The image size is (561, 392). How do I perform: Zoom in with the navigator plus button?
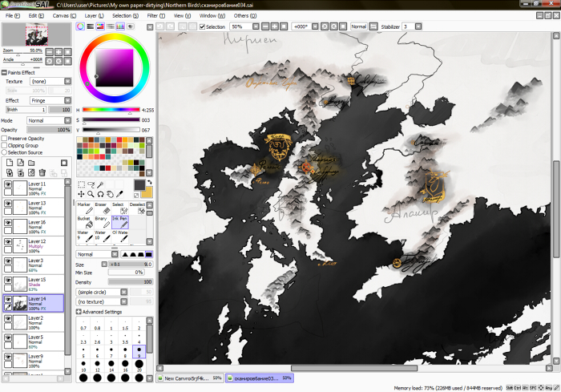point(59,52)
